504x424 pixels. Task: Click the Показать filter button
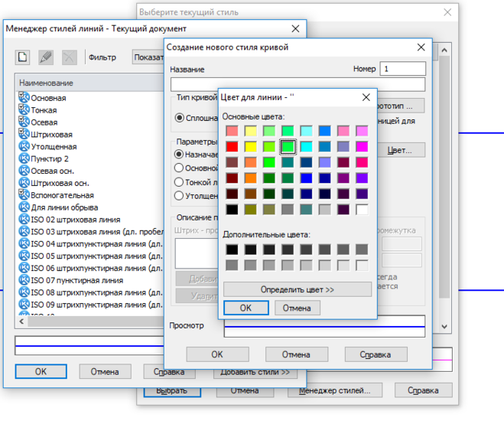click(145, 57)
